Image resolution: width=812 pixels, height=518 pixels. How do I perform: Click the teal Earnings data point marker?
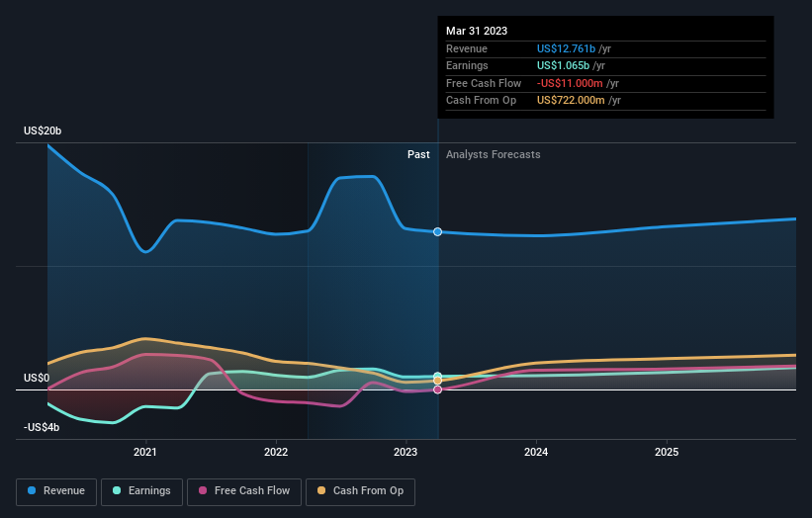point(437,376)
